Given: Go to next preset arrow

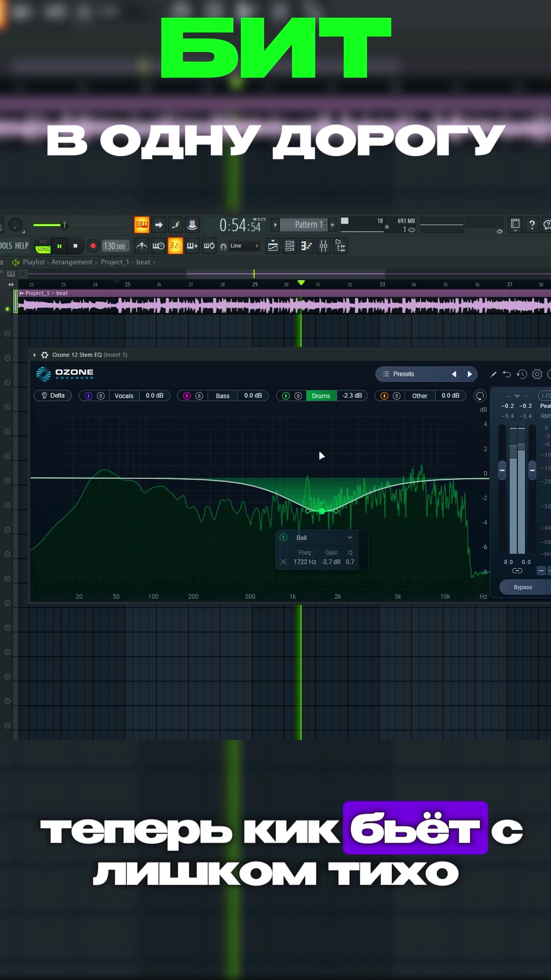Looking at the screenshot, I should coord(470,374).
